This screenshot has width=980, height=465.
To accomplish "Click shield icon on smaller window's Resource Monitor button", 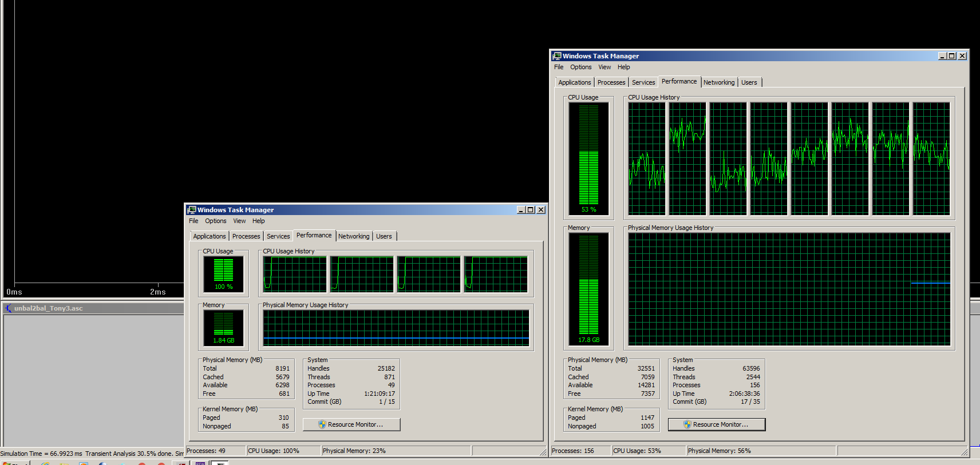I will click(322, 424).
